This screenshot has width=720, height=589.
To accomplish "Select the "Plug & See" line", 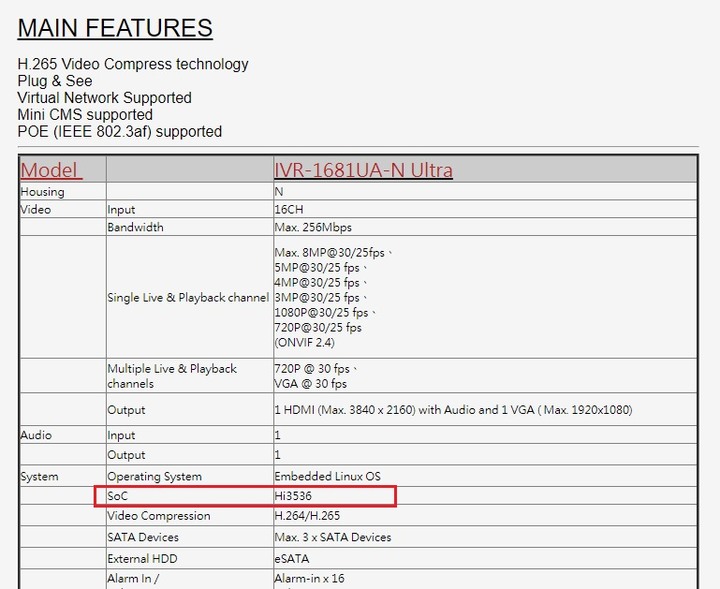I will pyautogui.click(x=55, y=81).
